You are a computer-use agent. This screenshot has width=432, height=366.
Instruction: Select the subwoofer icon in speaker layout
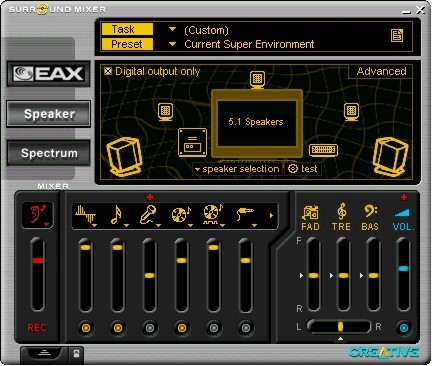(192, 142)
